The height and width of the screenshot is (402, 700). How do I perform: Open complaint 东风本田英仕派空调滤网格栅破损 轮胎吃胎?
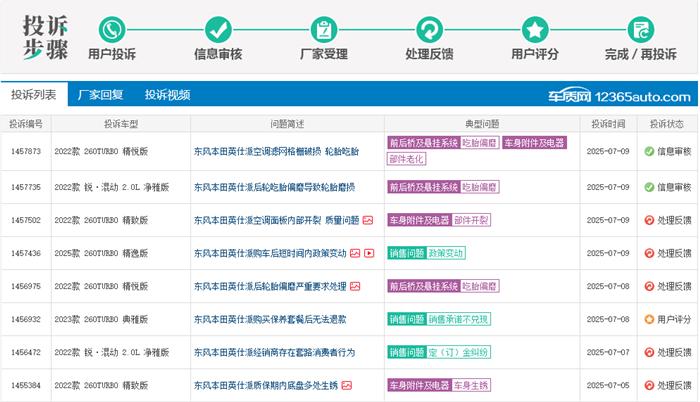click(276, 151)
